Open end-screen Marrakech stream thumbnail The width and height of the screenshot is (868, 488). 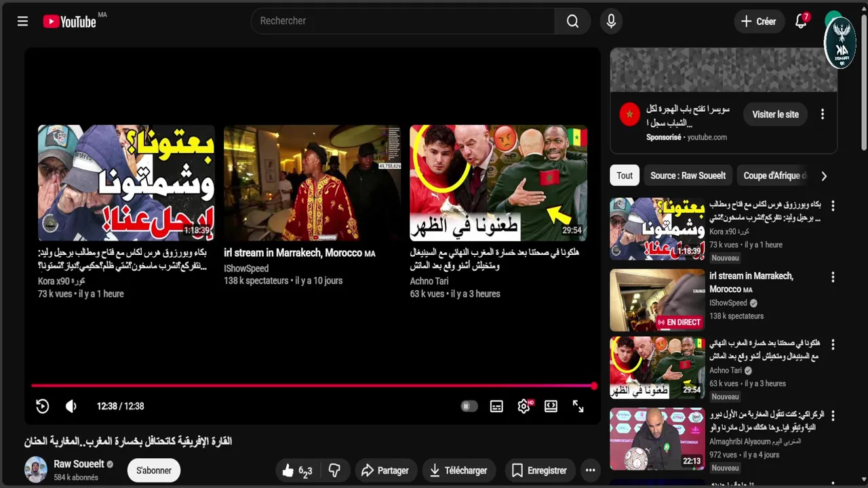pos(312,182)
